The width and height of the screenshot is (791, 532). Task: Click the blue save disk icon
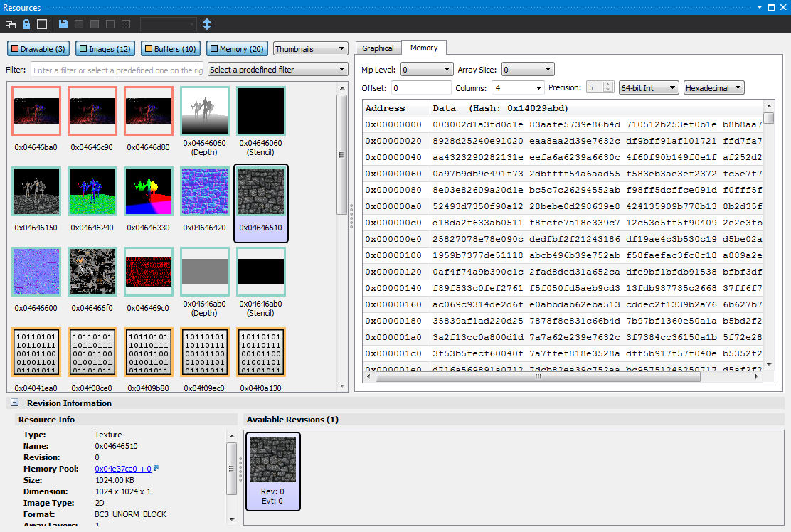(x=63, y=24)
